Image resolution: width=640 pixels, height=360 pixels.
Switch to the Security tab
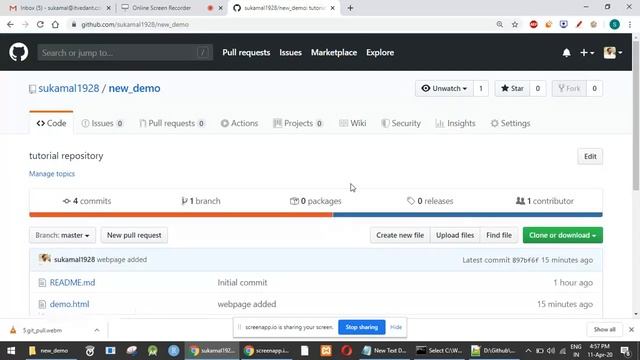(x=401, y=123)
